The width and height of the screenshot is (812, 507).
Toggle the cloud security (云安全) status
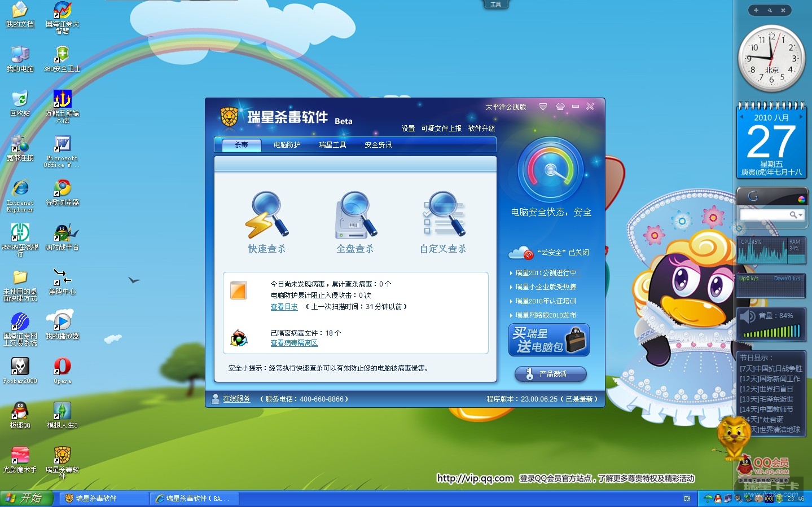549,253
